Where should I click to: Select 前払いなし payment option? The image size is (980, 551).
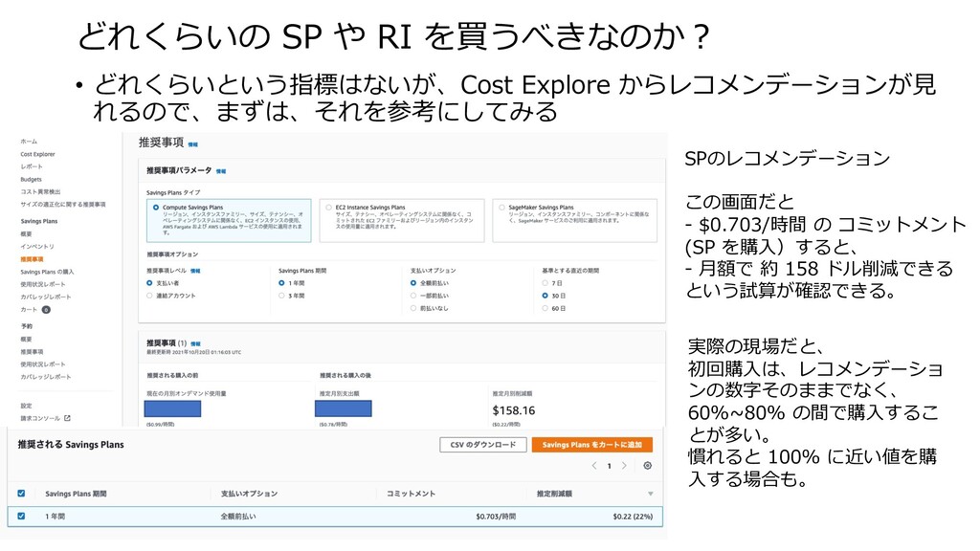click(x=413, y=308)
